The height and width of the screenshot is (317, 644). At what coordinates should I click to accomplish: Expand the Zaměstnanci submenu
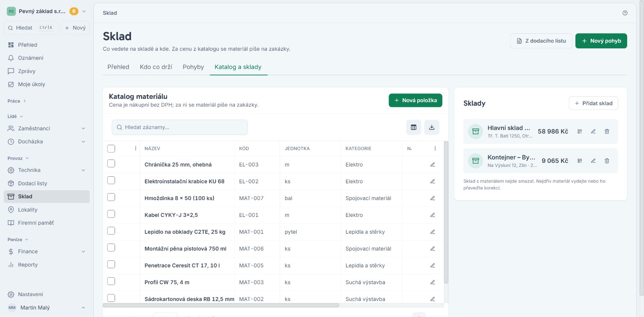[83, 128]
